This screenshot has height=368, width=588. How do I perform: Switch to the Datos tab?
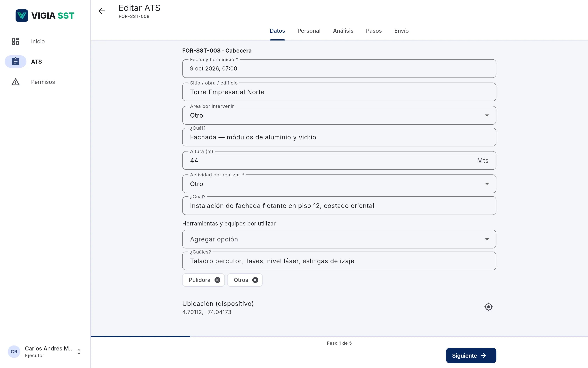[x=277, y=31]
